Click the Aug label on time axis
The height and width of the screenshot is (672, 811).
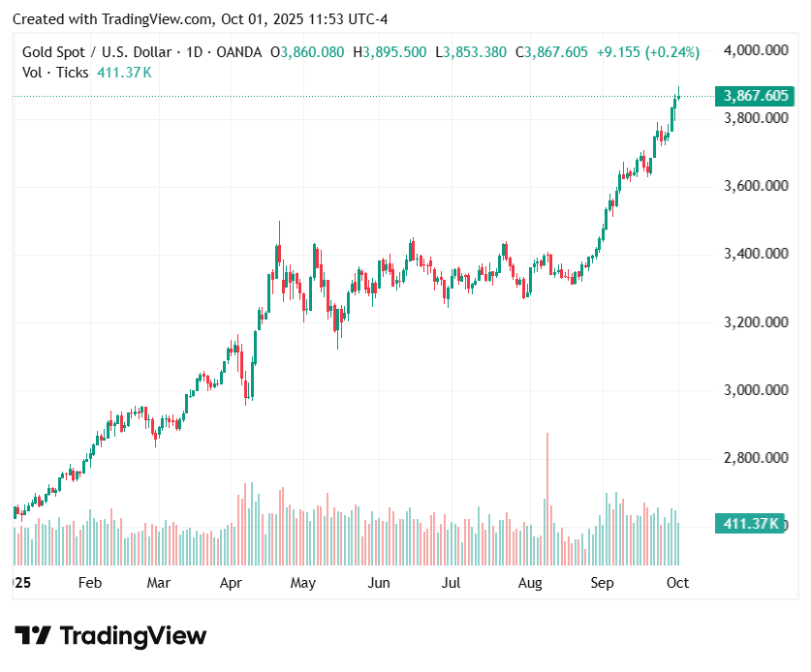click(x=529, y=583)
